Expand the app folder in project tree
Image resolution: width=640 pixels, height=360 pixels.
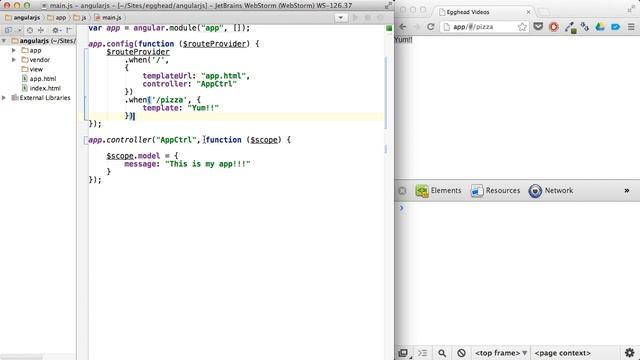point(14,50)
